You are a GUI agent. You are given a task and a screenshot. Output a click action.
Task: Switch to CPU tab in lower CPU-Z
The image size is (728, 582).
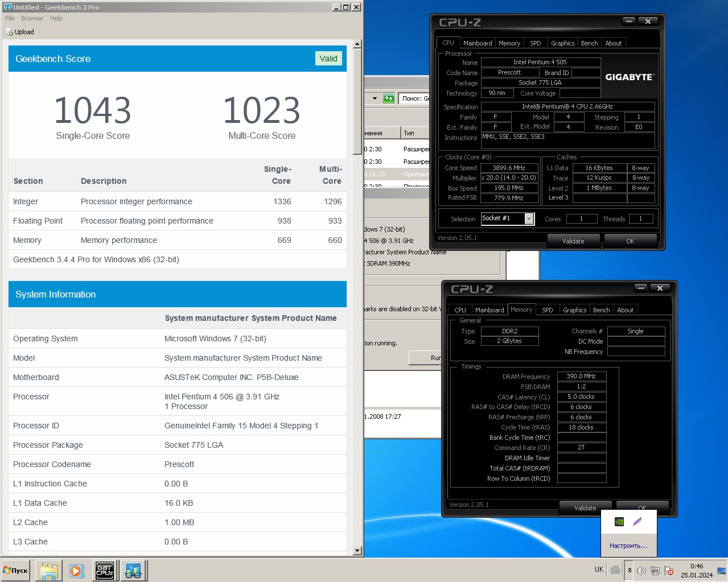pyautogui.click(x=460, y=310)
